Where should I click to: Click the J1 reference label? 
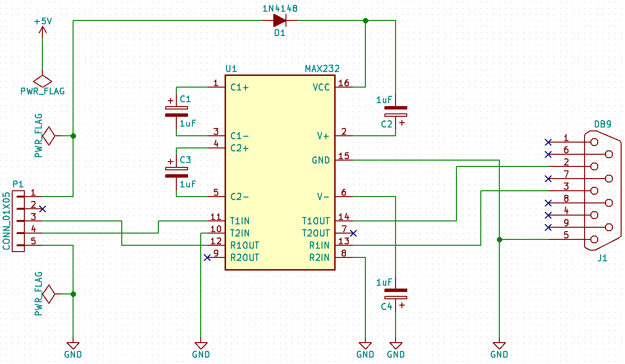pyautogui.click(x=603, y=258)
